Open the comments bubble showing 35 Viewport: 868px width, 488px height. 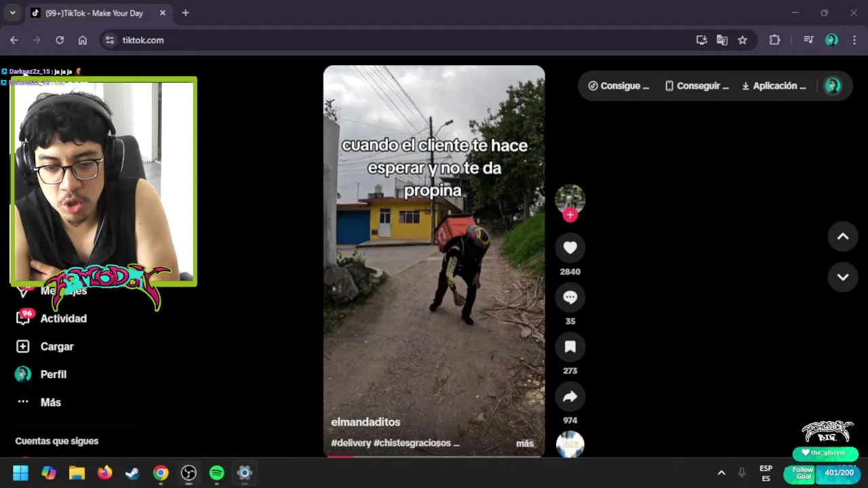point(570,298)
